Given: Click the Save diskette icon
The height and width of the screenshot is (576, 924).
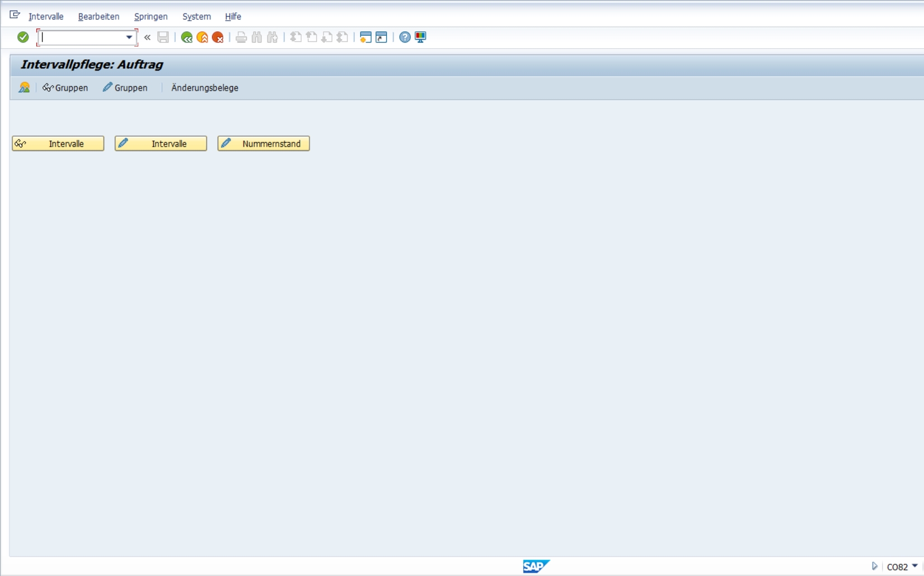Looking at the screenshot, I should click(x=163, y=38).
